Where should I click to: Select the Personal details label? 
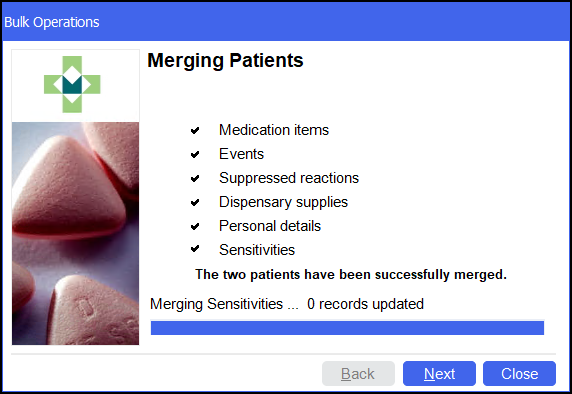coord(270,226)
